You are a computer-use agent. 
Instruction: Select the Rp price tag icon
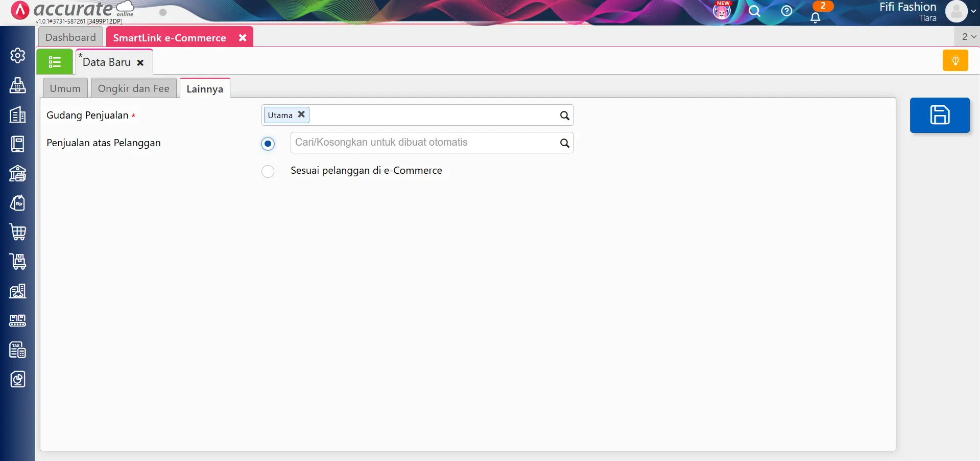click(18, 203)
